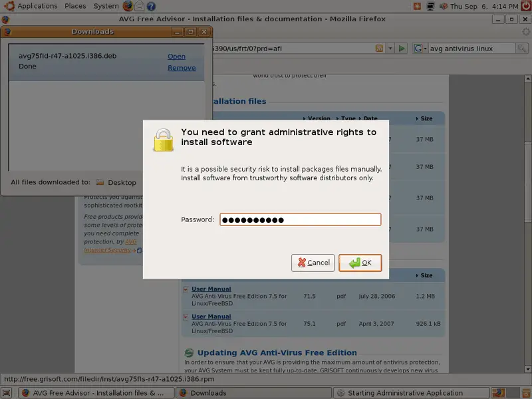This screenshot has height=399, width=532.
Task: Click the globe icon next to Updating AVG heading
Action: [x=189, y=353]
